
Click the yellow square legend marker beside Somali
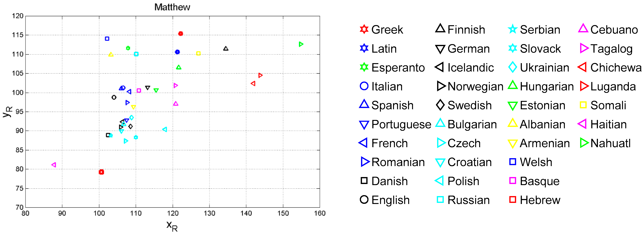pos(583,105)
